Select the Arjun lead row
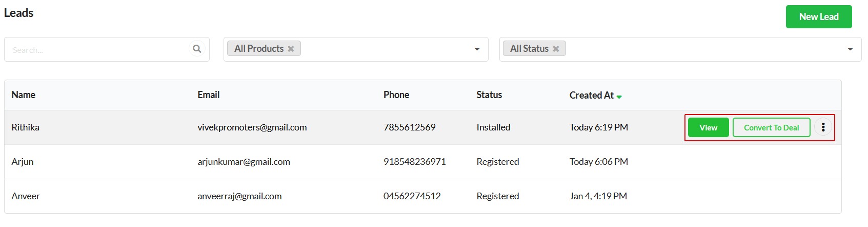 point(423,162)
